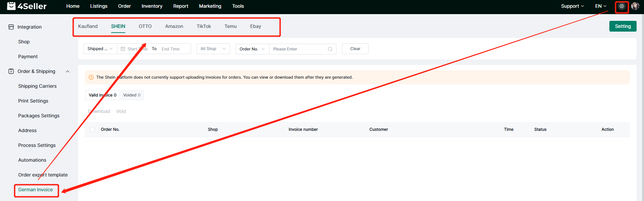Click the Integration sidebar icon
Image resolution: width=644 pixels, height=201 pixels.
[11, 27]
